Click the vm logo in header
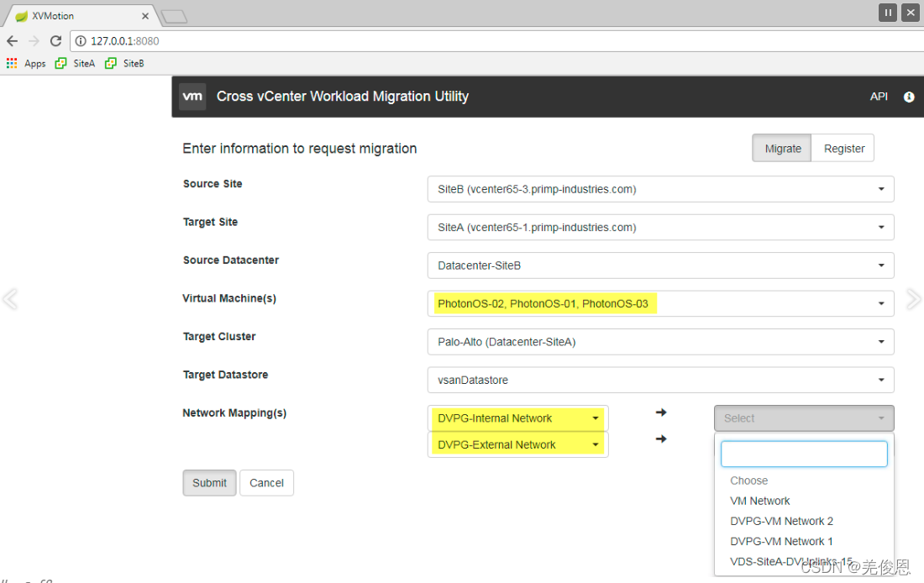Viewport: 924px width, 583px height. 192,96
